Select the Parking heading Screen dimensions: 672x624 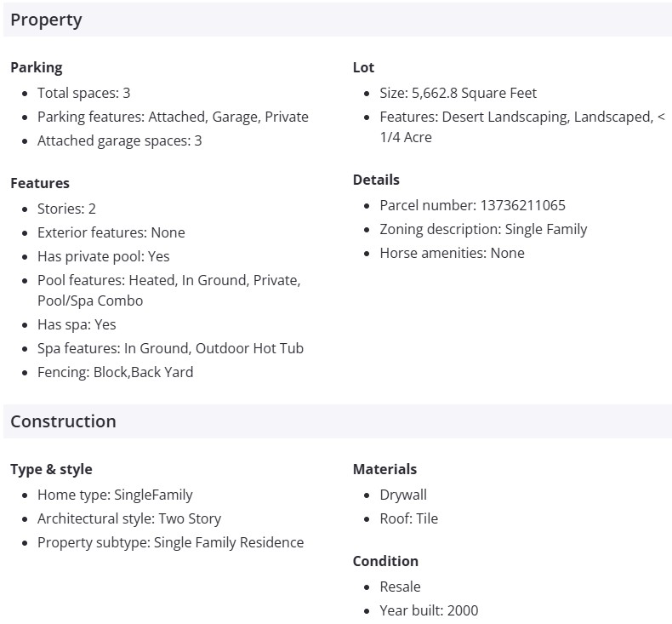[36, 67]
